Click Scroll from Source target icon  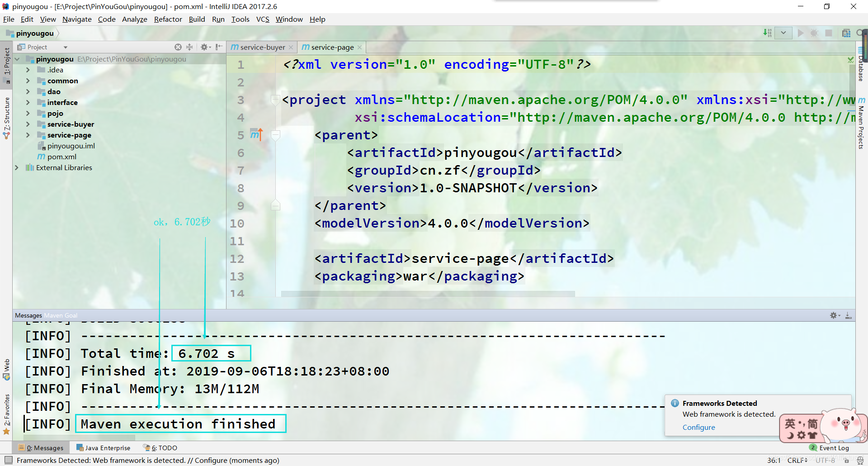pyautogui.click(x=178, y=47)
